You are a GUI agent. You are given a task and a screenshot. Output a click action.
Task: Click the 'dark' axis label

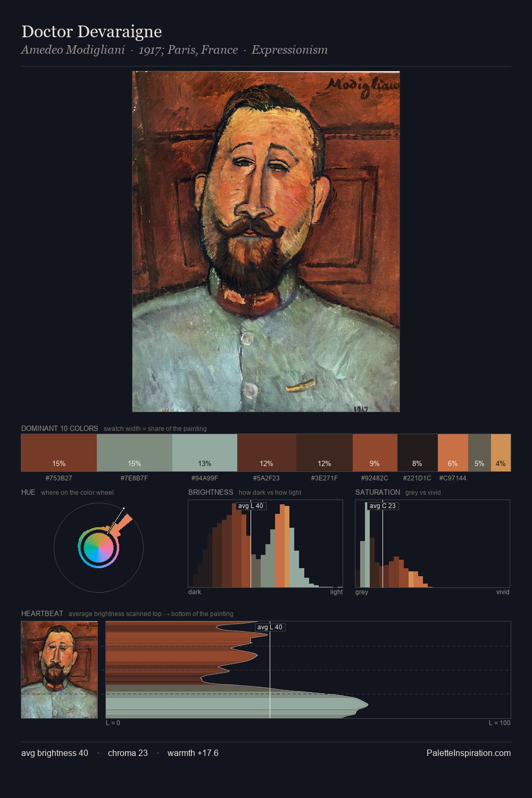point(195,592)
